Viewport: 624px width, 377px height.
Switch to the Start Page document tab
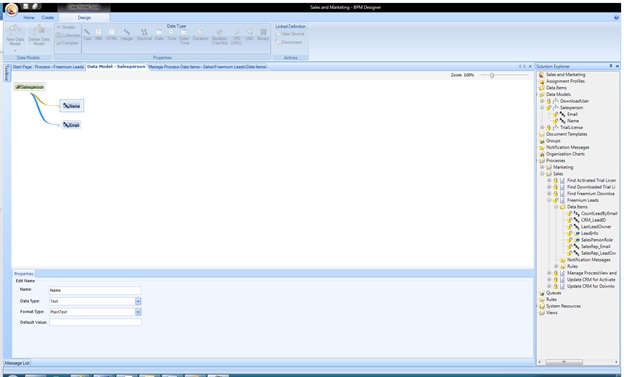click(22, 67)
